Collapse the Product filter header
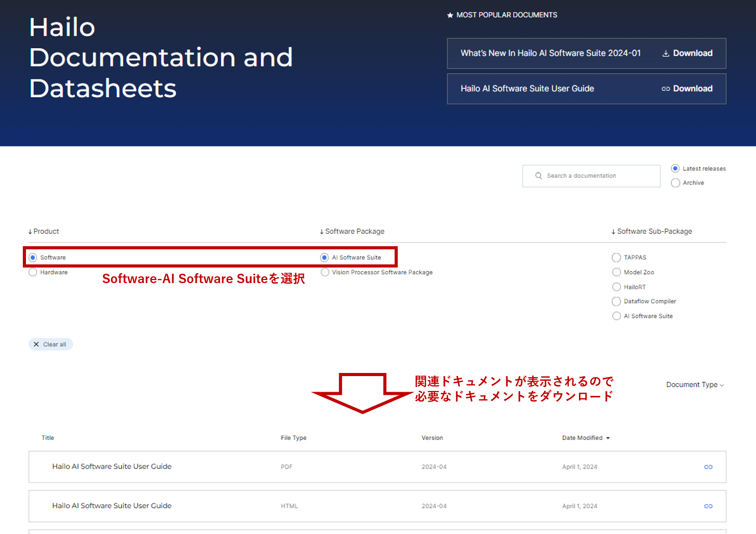This screenshot has width=756, height=534. pos(44,232)
